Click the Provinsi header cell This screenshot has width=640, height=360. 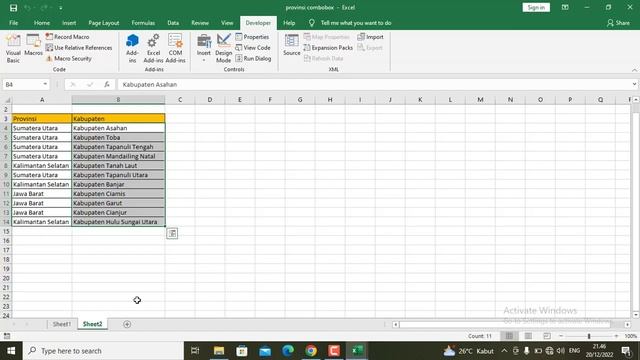point(42,119)
